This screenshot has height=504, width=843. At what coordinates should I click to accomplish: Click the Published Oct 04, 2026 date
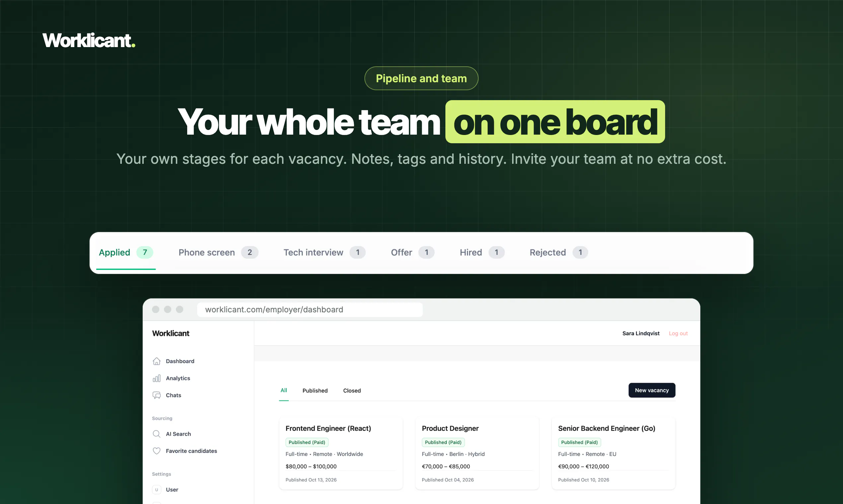click(447, 479)
